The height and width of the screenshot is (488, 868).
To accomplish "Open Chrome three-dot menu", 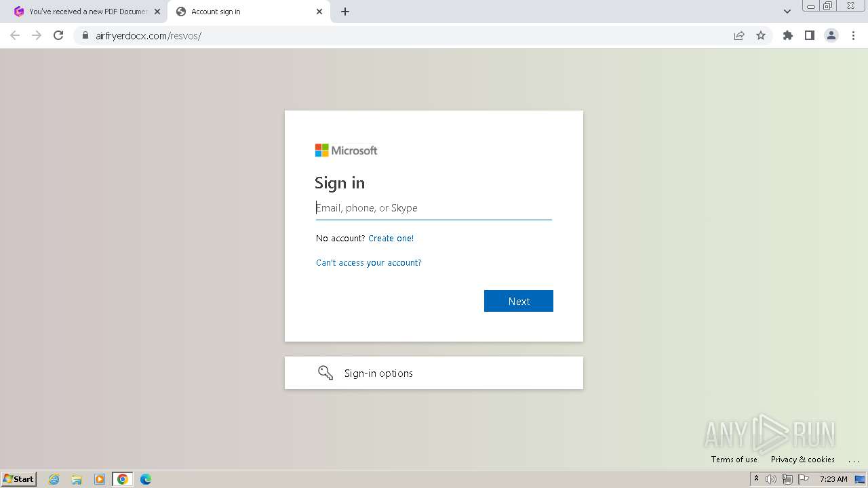I will pos(853,35).
